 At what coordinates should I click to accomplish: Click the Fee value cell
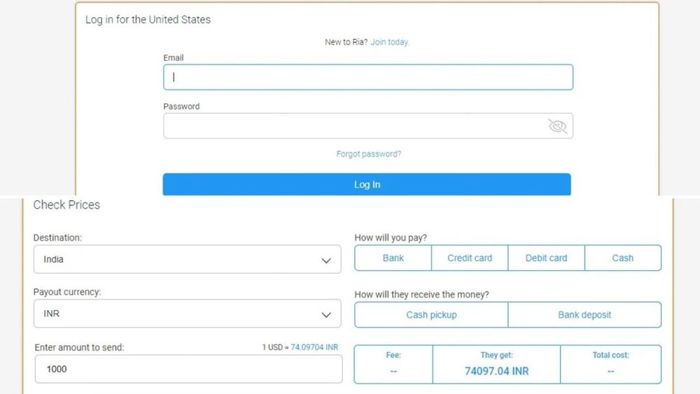click(x=393, y=365)
